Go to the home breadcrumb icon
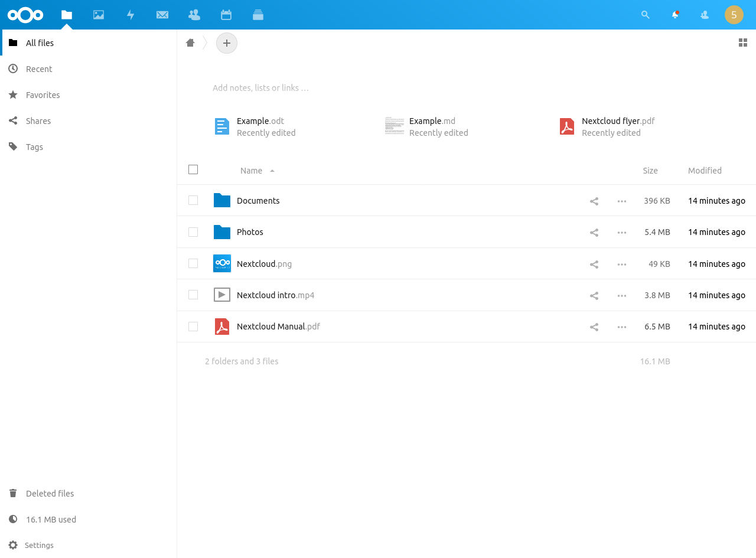 (190, 43)
